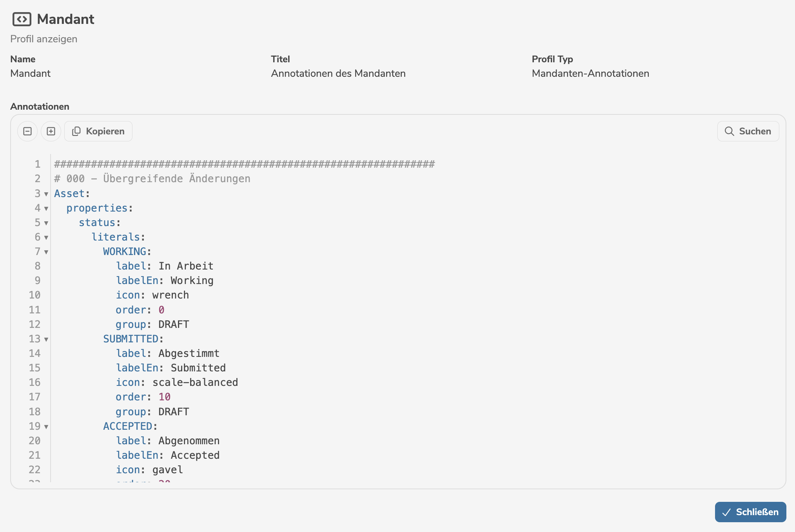This screenshot has height=532, width=795.
Task: Collapse the ACCEPTED section arrow
Action: [x=46, y=427]
